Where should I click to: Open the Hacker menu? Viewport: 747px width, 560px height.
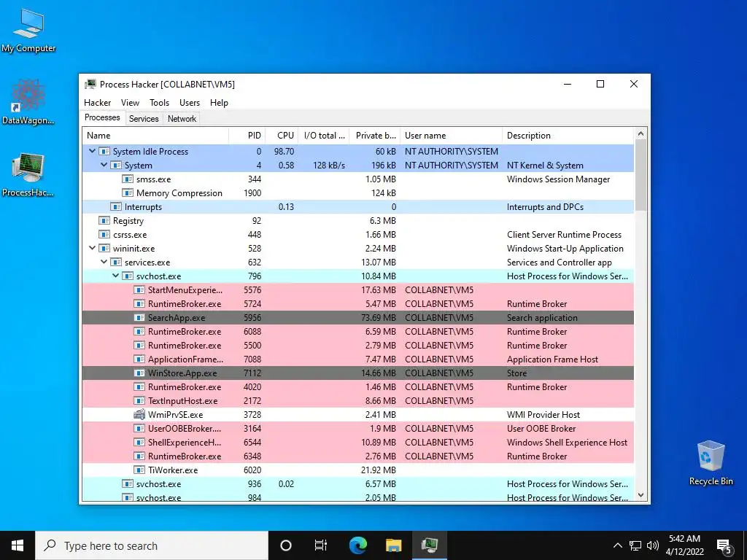point(97,102)
